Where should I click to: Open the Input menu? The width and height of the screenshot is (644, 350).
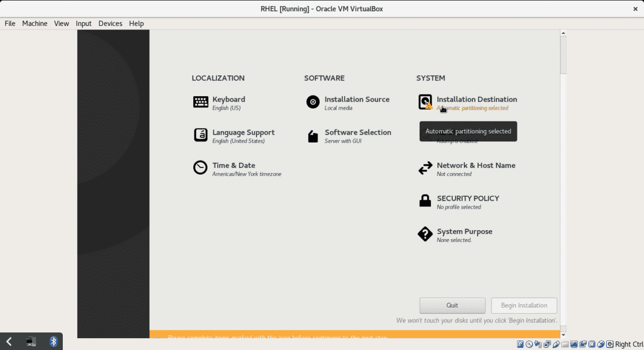[x=84, y=23]
